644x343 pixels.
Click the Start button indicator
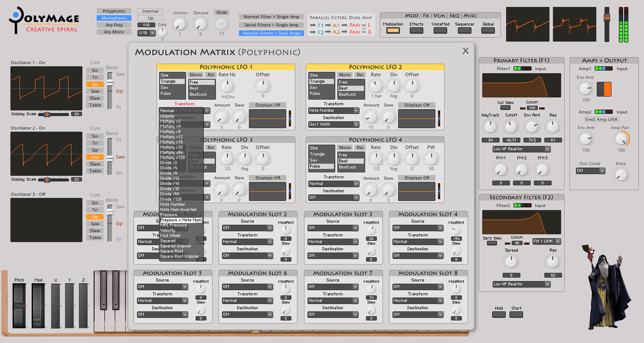tap(516, 314)
